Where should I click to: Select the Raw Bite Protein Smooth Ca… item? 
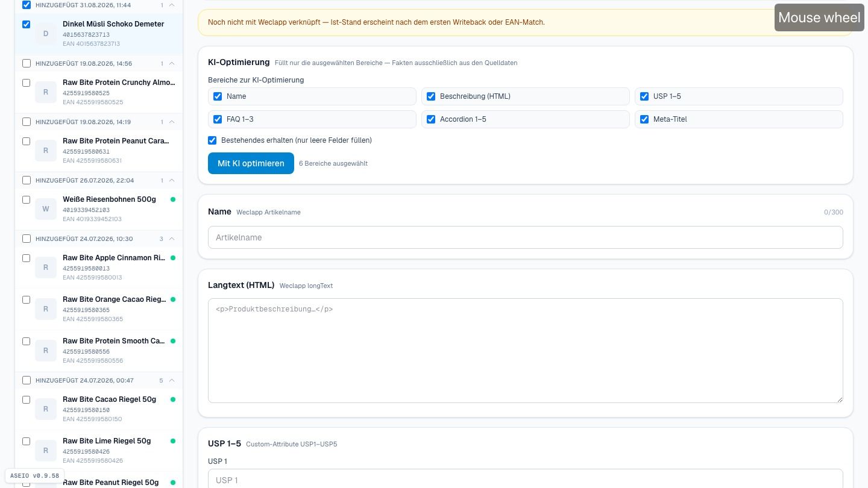99,351
